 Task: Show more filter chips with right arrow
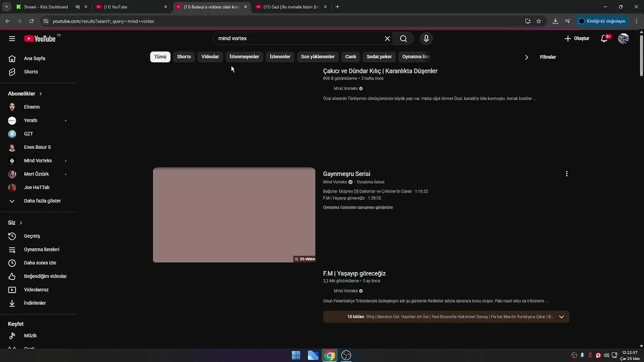(x=526, y=57)
